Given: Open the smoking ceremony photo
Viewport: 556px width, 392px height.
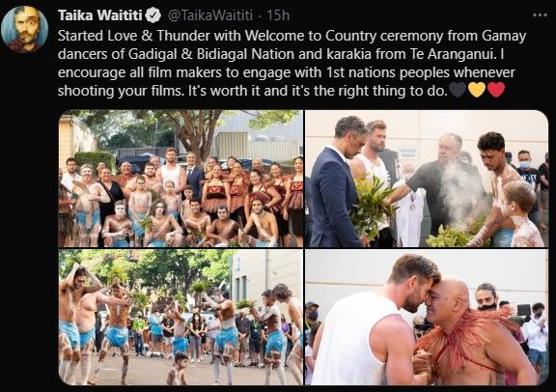Looking at the screenshot, I should (x=427, y=179).
